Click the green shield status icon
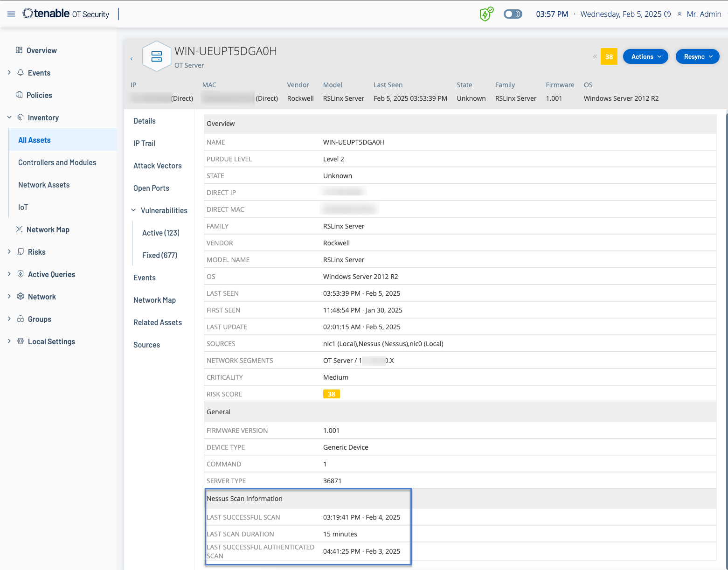Image resolution: width=728 pixels, height=570 pixels. pos(486,14)
